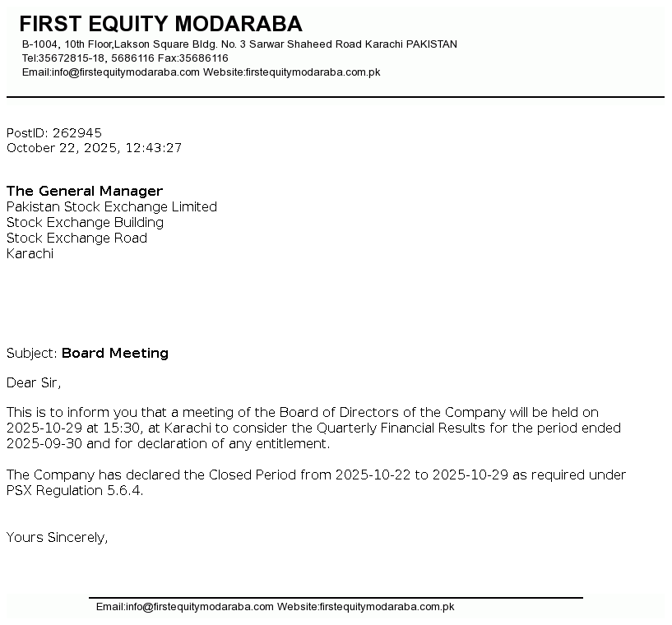
Task: Click the Dear Sir salutation
Action: 34,382
